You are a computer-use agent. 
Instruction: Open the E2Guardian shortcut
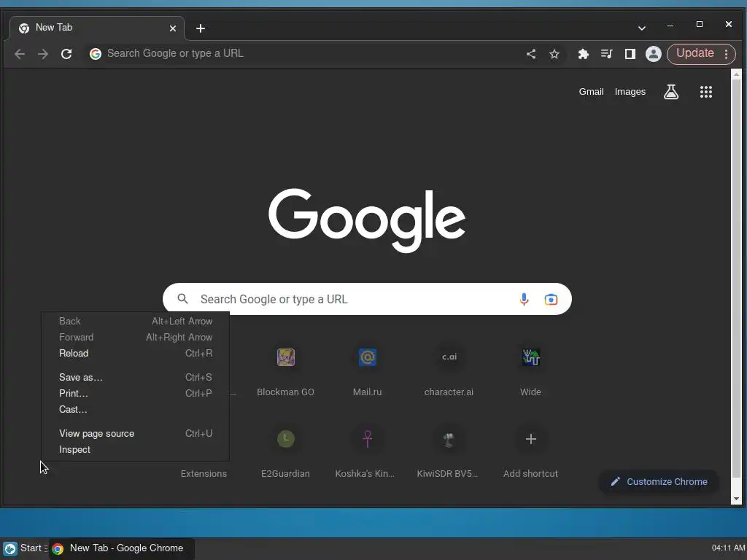coord(285,453)
